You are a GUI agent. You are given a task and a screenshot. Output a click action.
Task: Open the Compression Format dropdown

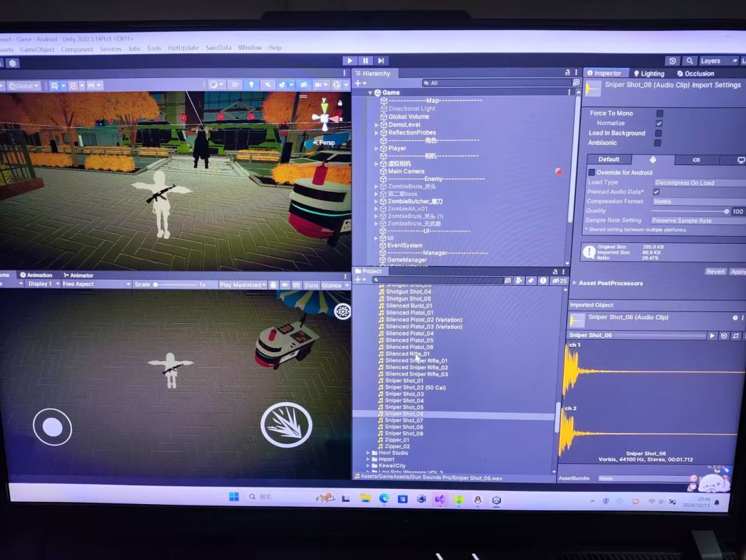[699, 202]
